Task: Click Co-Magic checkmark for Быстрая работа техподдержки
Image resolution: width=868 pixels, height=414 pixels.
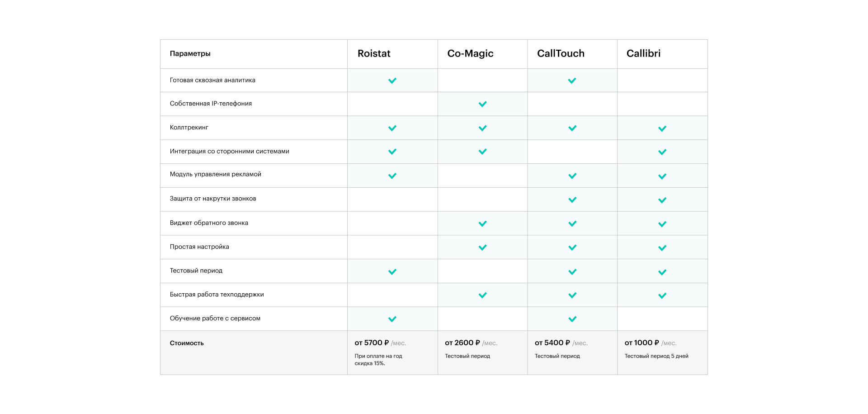Action: click(482, 295)
